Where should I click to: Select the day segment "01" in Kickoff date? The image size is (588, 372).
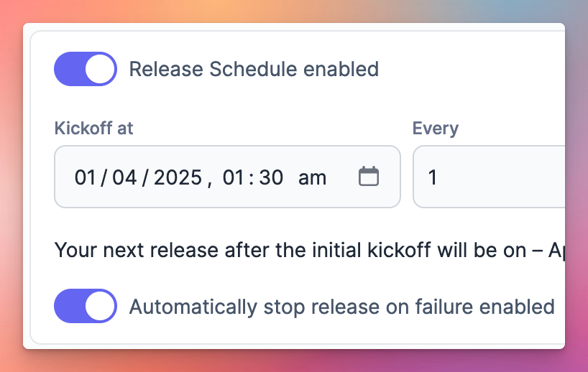(x=85, y=177)
